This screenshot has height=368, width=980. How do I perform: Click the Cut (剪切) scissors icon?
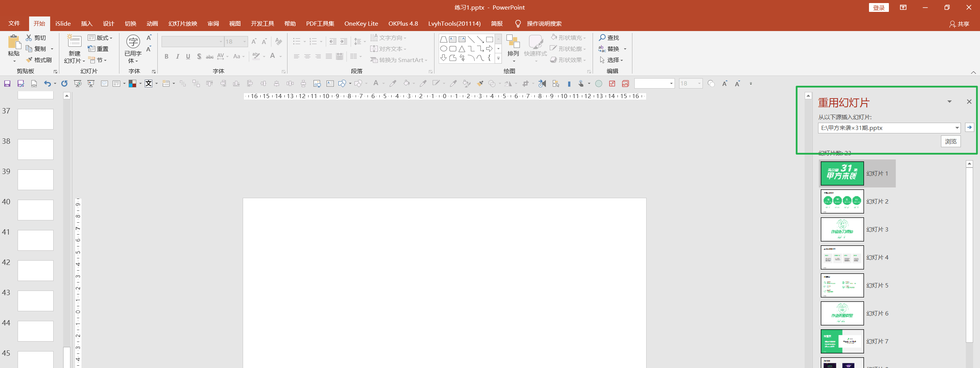click(x=29, y=38)
